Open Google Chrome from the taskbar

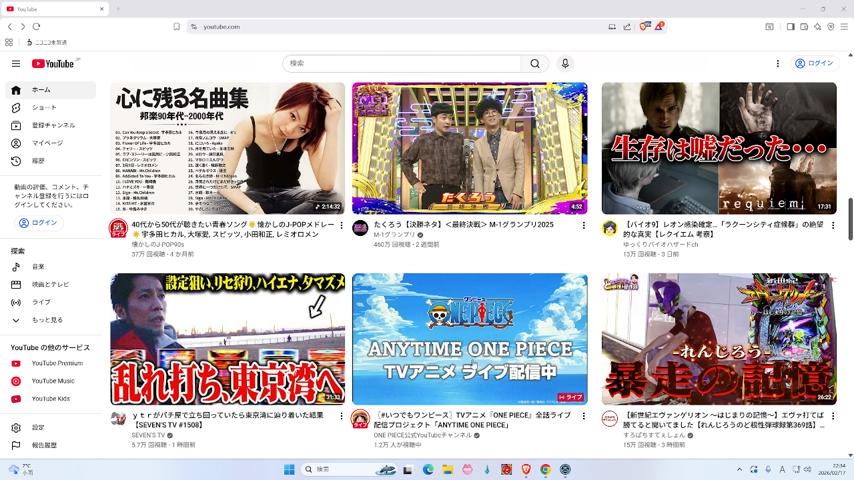546,470
